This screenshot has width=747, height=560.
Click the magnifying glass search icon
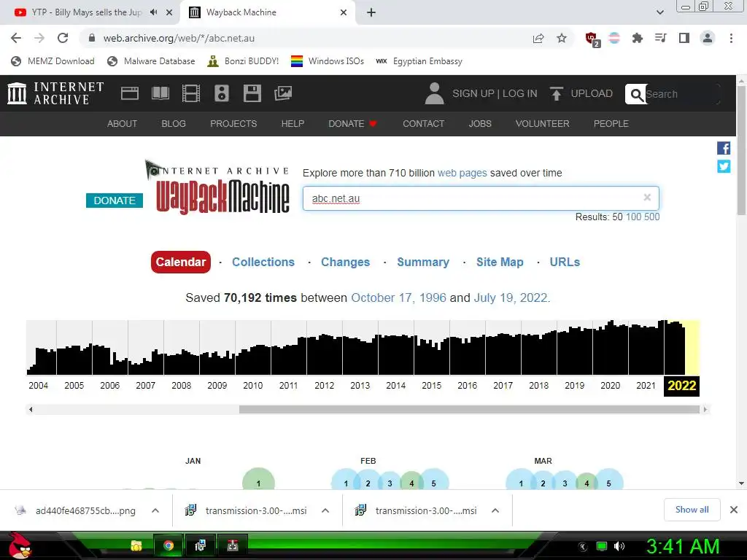point(636,94)
